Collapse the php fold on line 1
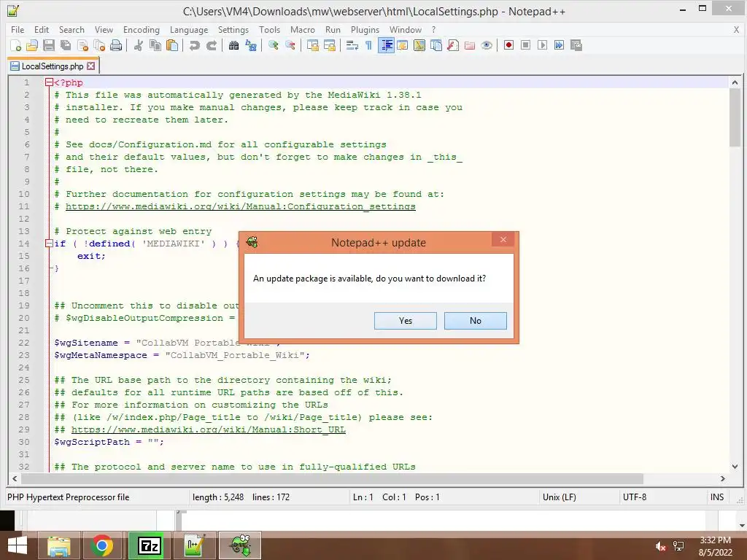 [x=49, y=82]
